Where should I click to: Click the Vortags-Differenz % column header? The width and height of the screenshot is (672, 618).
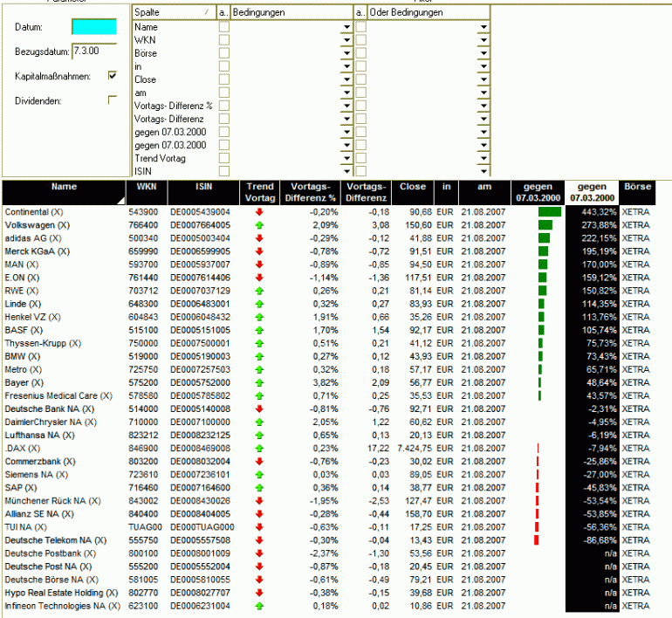point(311,192)
